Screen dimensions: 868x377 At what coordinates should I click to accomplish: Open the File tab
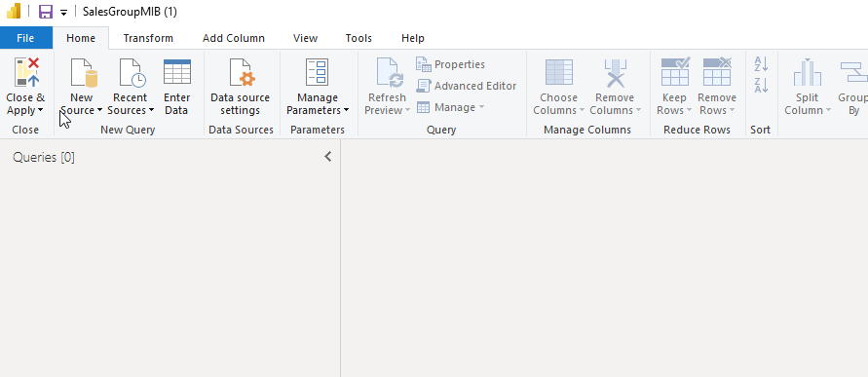[25, 38]
